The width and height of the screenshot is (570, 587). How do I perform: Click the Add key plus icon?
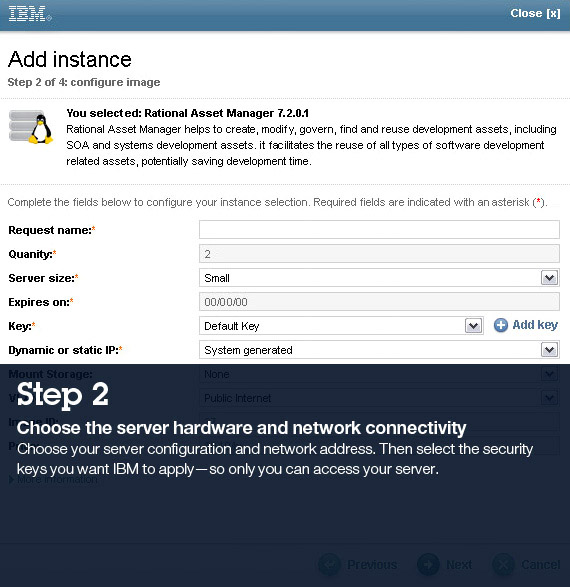tap(501, 325)
